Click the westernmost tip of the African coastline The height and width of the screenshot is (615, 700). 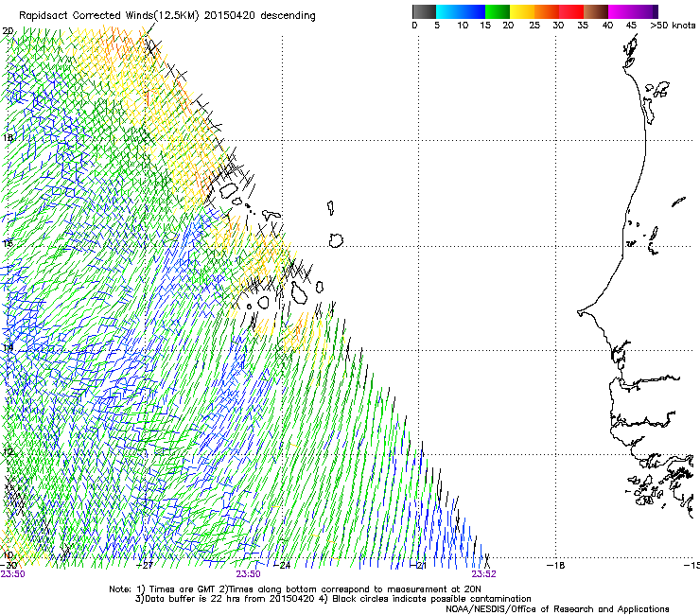click(580, 312)
